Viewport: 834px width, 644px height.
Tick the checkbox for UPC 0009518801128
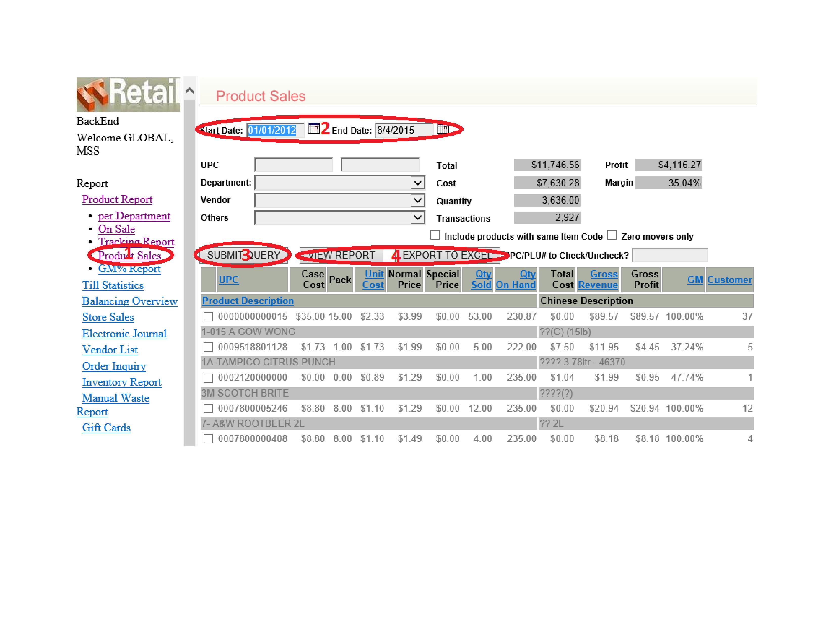(x=208, y=347)
